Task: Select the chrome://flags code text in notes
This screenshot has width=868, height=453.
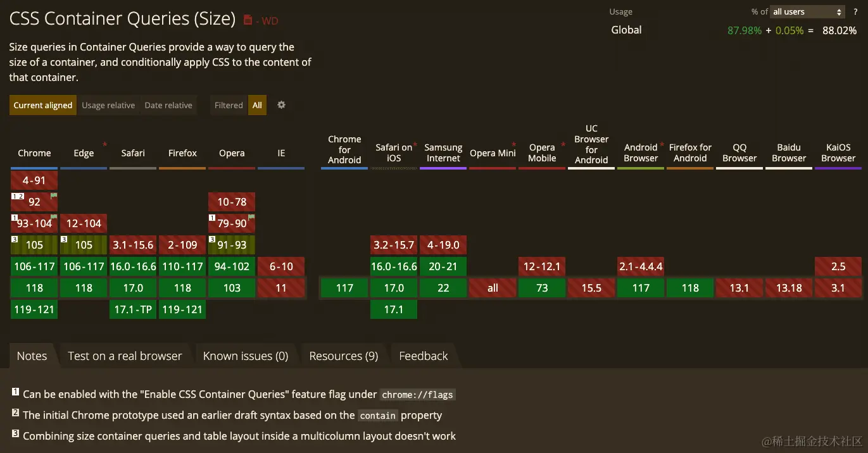Action: coord(418,395)
